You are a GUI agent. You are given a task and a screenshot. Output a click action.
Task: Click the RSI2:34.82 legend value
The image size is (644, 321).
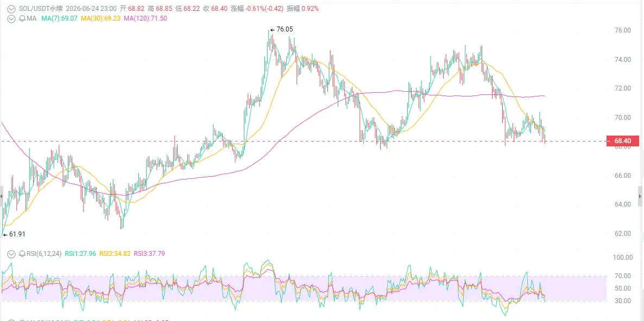[x=115, y=254]
